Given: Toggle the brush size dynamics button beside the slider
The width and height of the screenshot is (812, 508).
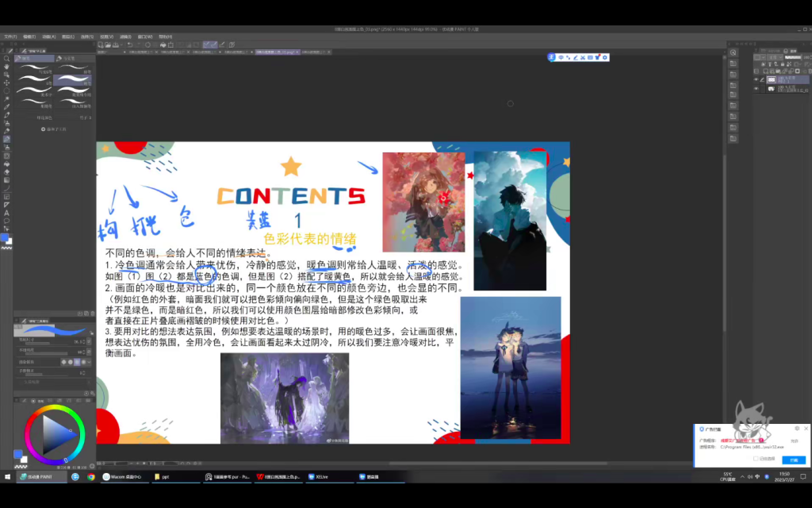Looking at the screenshot, I should pos(89,341).
